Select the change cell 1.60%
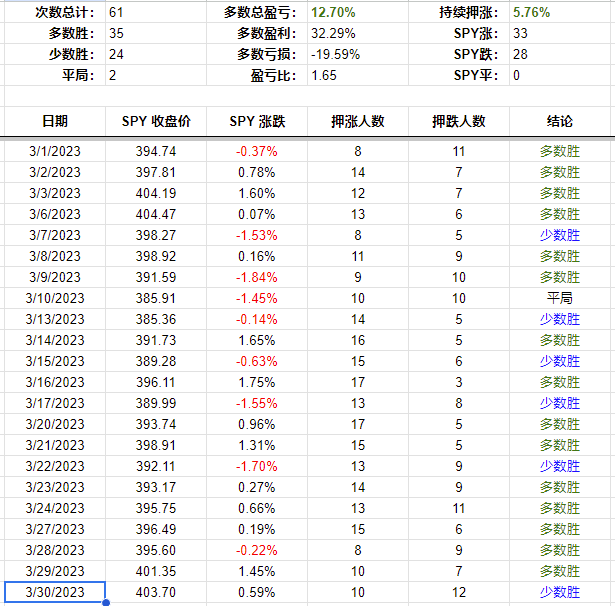Screen dimensions: 615x606 (257, 193)
